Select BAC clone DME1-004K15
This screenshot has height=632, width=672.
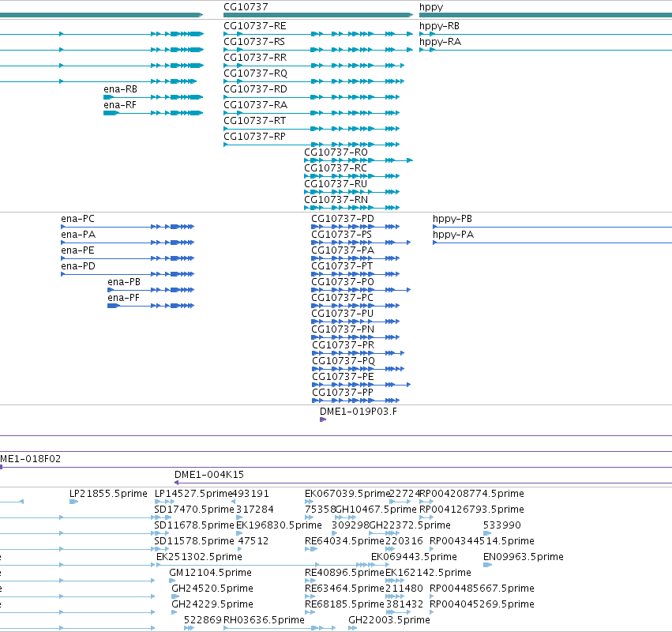tap(209, 475)
